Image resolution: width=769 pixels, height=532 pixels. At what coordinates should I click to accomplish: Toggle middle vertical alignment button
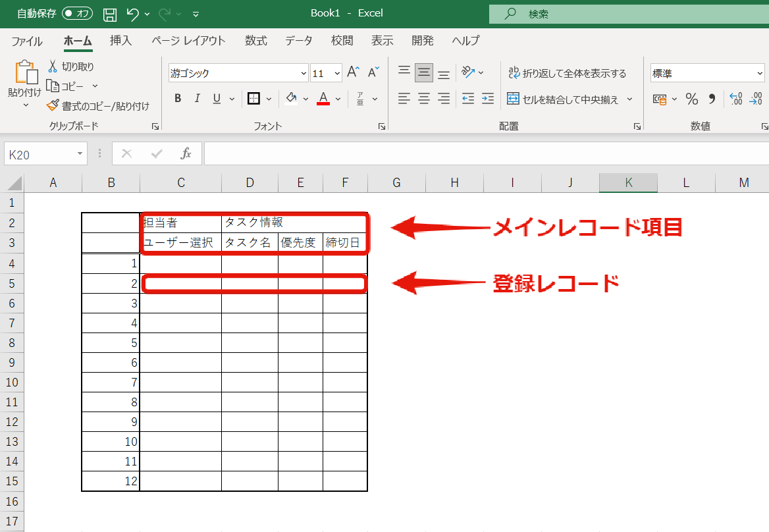point(424,72)
